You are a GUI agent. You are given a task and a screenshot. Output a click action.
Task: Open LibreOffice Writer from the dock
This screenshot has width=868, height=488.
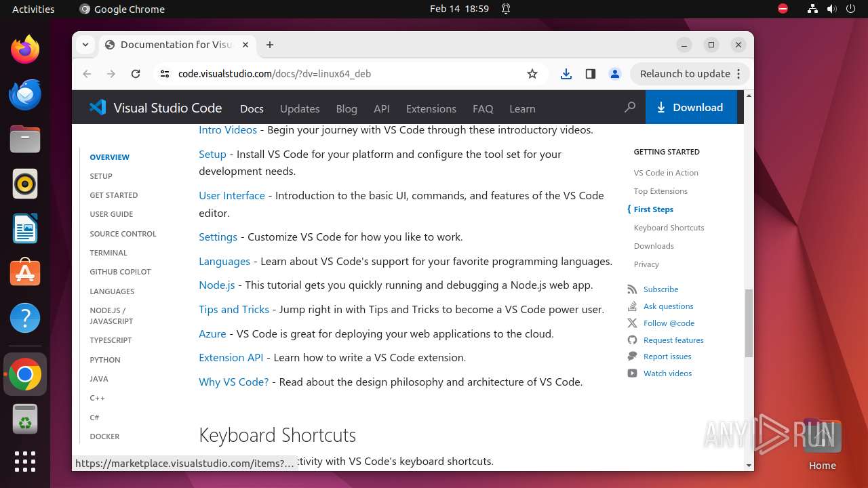(25, 228)
